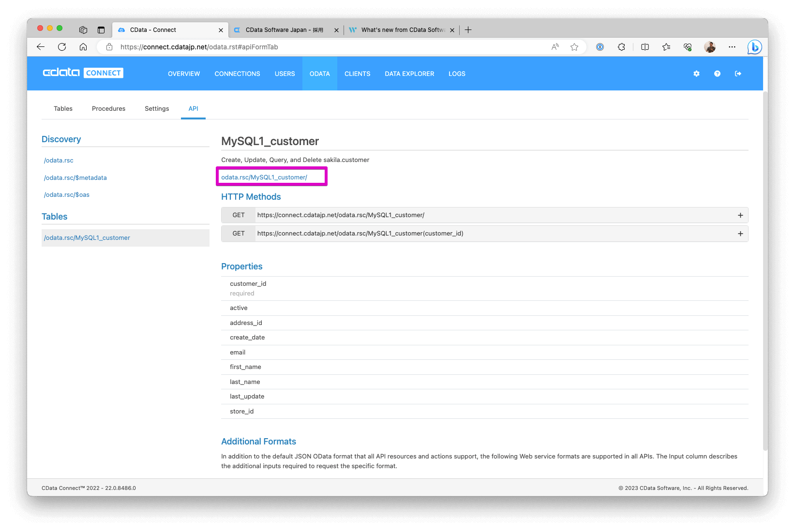
Task: Open the browser home page
Action: (x=83, y=47)
